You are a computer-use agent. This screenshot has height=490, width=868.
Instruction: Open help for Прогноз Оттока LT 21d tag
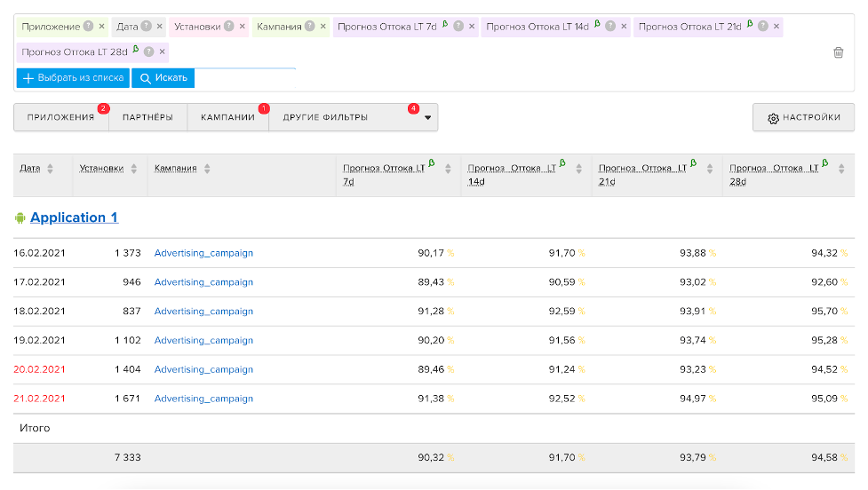pos(763,26)
